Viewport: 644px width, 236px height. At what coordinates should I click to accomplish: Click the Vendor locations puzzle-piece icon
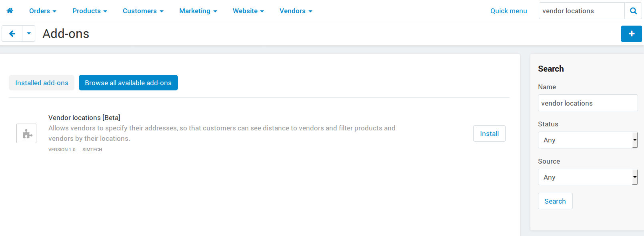coord(26,134)
